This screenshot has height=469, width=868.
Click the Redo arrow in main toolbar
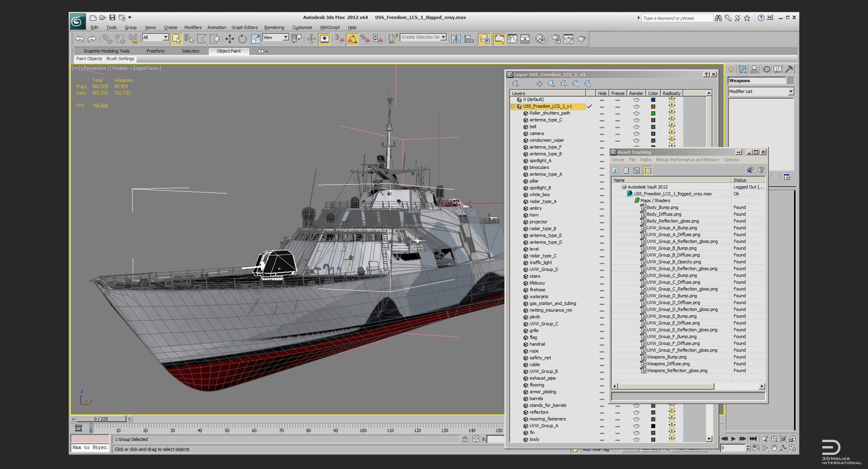92,39
